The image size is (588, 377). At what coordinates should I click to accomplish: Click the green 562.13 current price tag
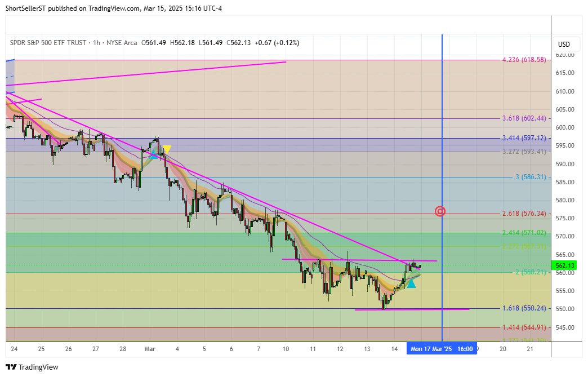(x=564, y=265)
